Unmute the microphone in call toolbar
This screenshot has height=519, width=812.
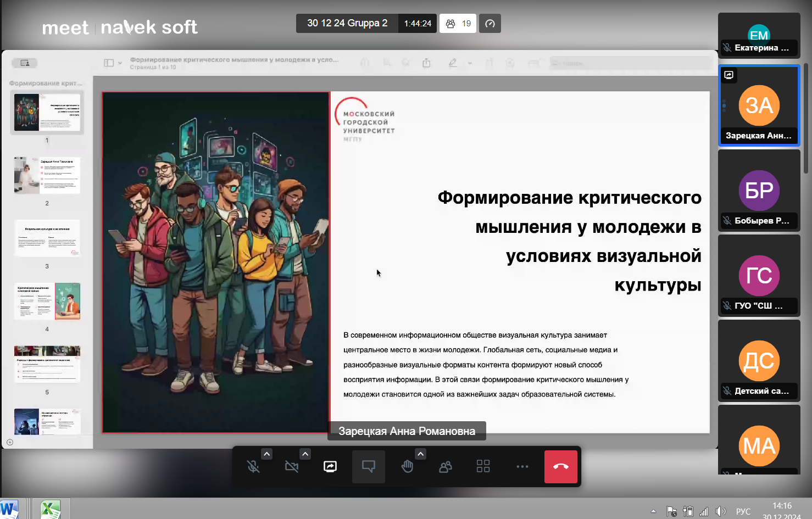coord(253,467)
